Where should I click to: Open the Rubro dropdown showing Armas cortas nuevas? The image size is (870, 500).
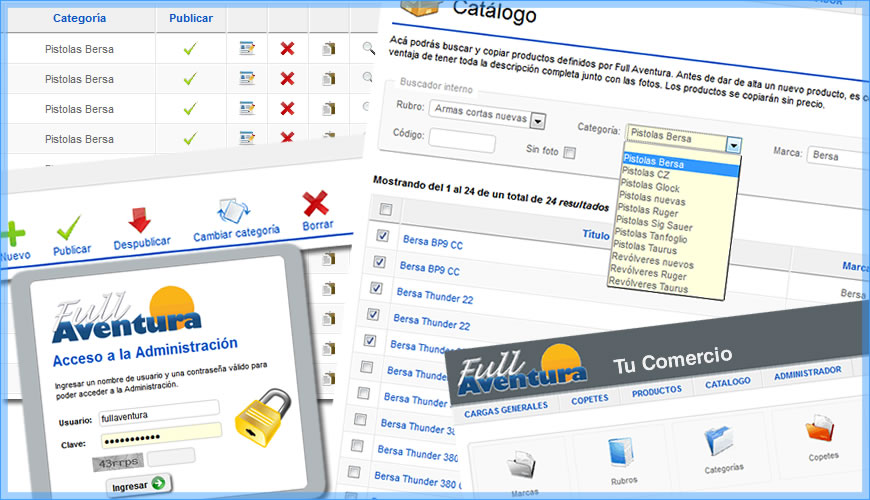[487, 114]
